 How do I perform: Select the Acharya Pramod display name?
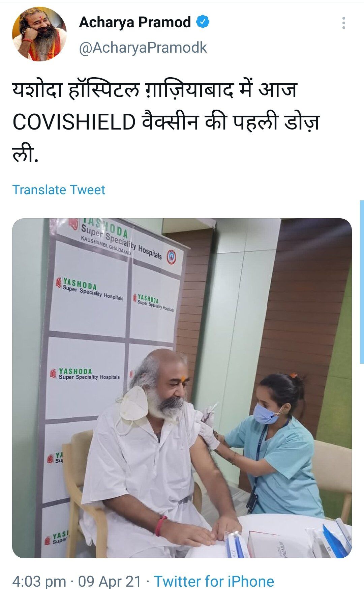(135, 22)
